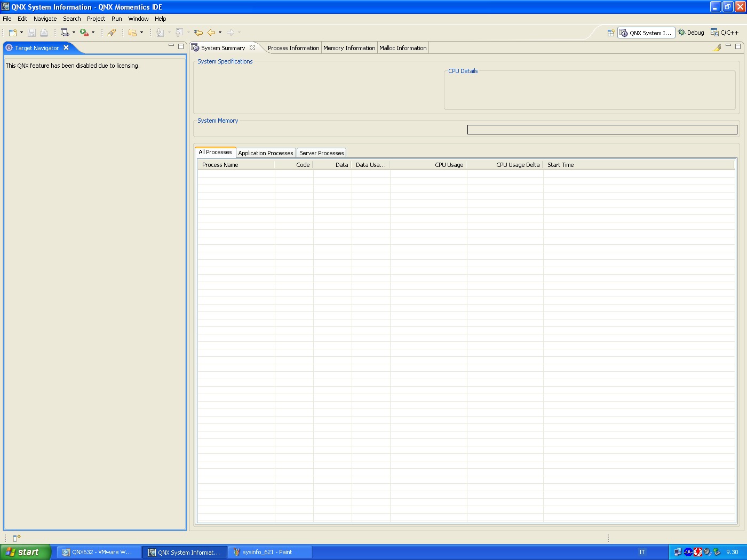747x560 pixels.
Task: Click the New wizard toolbar icon
Action: coord(13,33)
